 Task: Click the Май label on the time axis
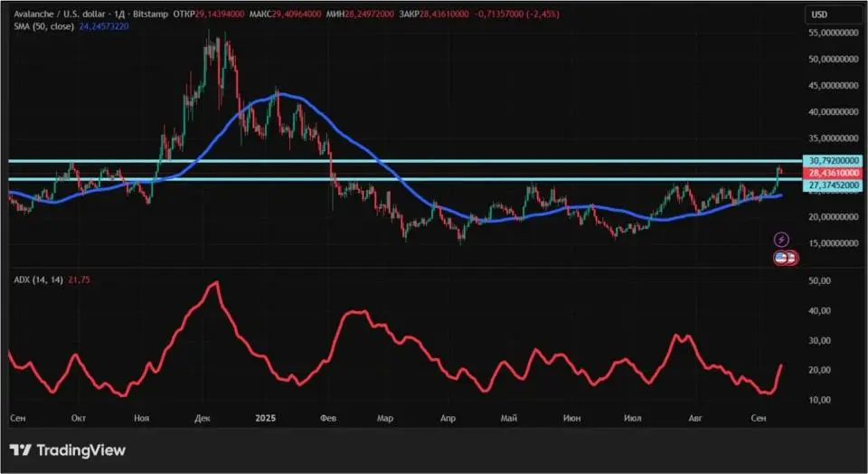[x=508, y=419]
